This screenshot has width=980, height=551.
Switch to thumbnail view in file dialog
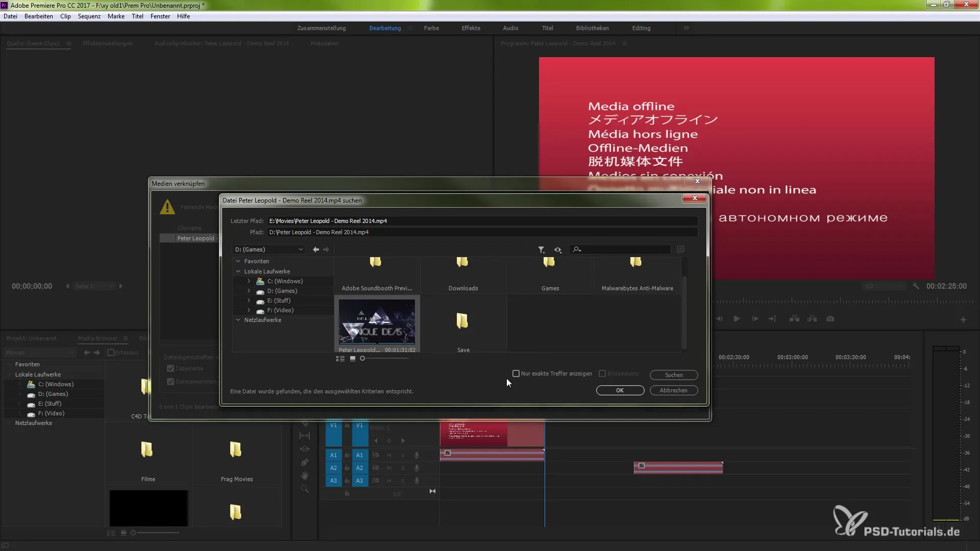click(x=353, y=359)
